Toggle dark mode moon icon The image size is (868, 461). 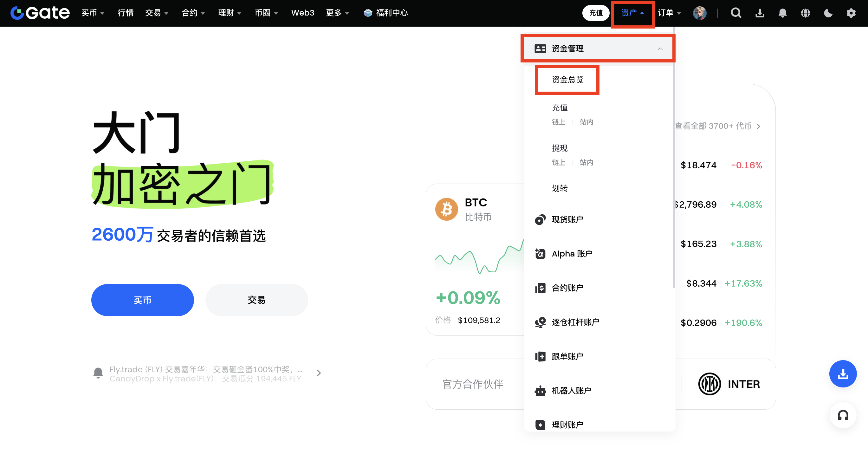828,13
